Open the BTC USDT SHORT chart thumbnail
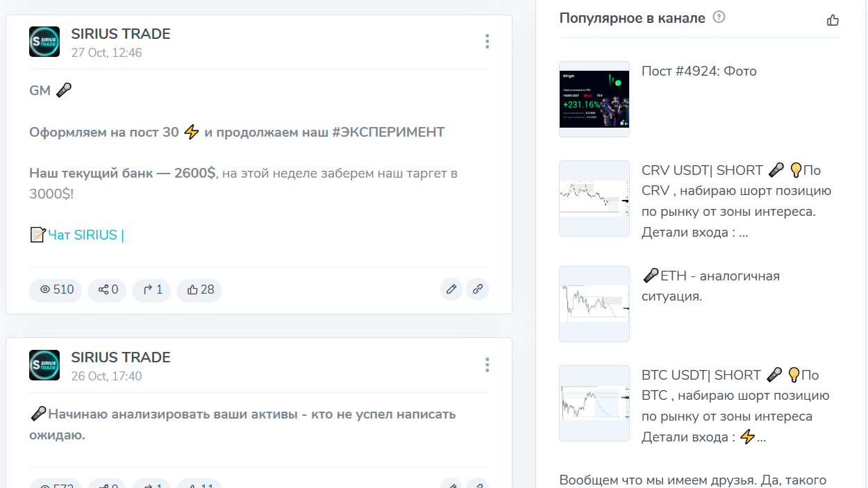The width and height of the screenshot is (868, 488). click(594, 403)
